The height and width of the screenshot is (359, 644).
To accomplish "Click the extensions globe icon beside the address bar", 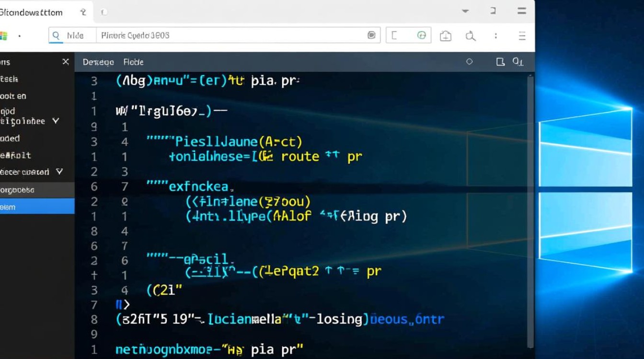I will pos(422,35).
